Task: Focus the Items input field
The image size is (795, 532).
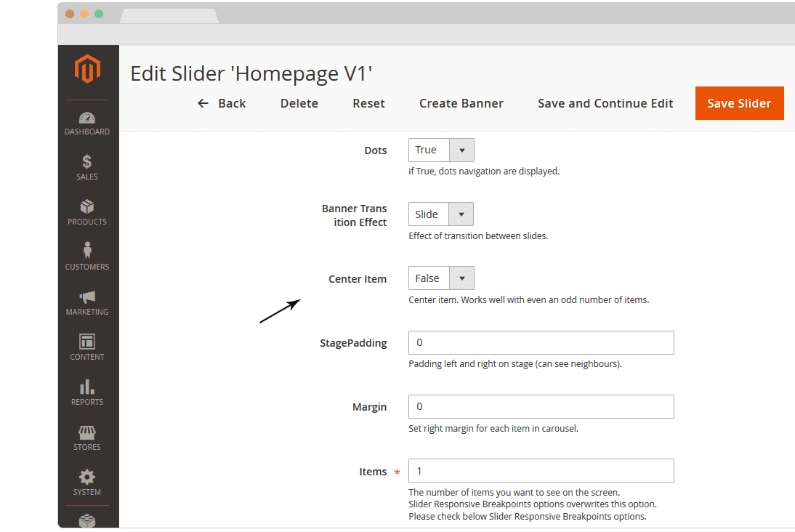Action: coord(541,471)
